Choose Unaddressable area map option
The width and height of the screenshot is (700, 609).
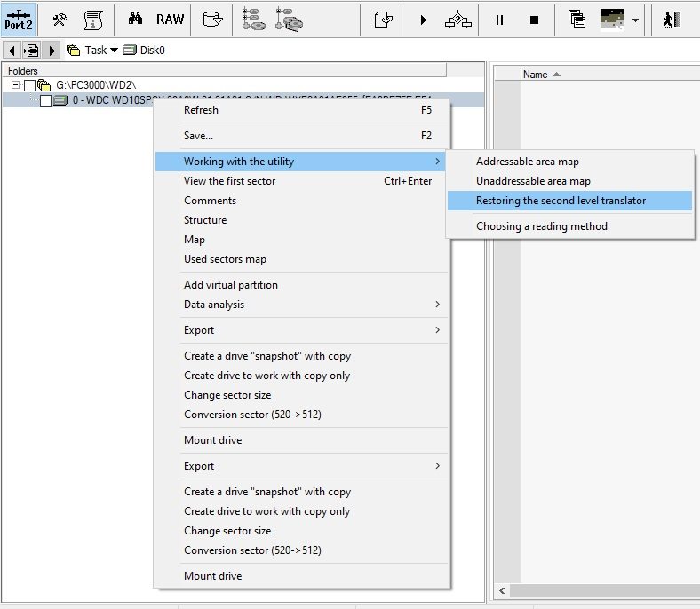(x=533, y=181)
